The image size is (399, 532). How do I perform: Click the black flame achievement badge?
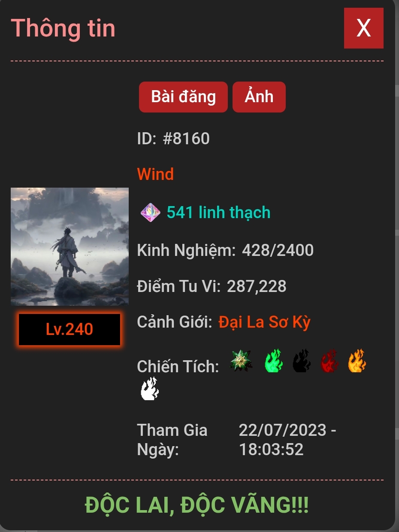[302, 360]
